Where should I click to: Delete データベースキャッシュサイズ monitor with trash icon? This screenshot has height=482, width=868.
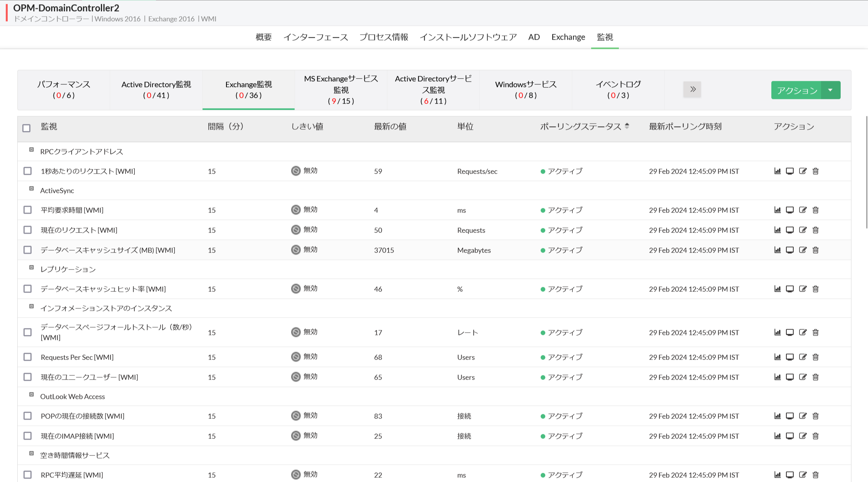point(816,250)
